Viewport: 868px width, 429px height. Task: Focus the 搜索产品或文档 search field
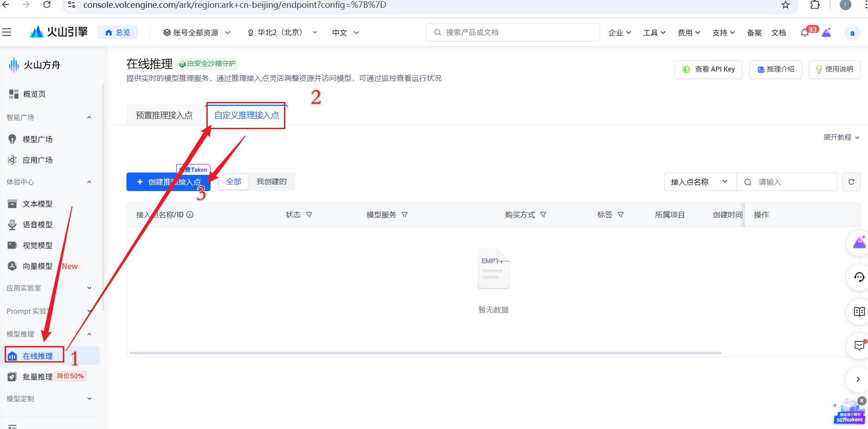[512, 32]
